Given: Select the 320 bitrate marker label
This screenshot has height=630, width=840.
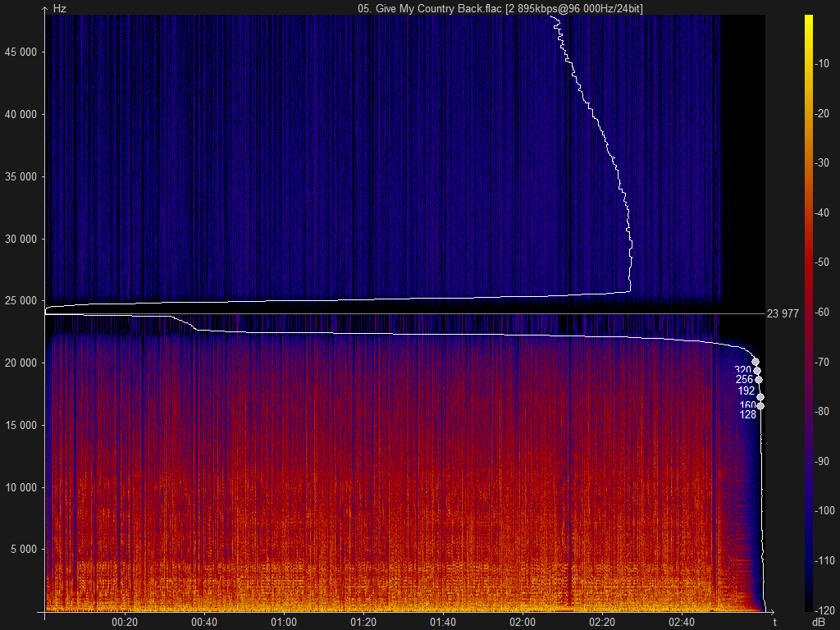Looking at the screenshot, I should 742,370.
